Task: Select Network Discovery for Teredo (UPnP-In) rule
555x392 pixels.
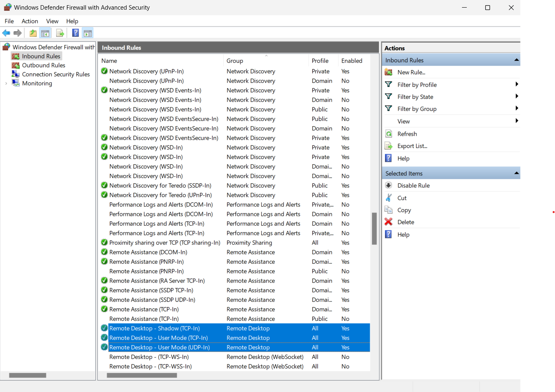Action: [x=235, y=195]
